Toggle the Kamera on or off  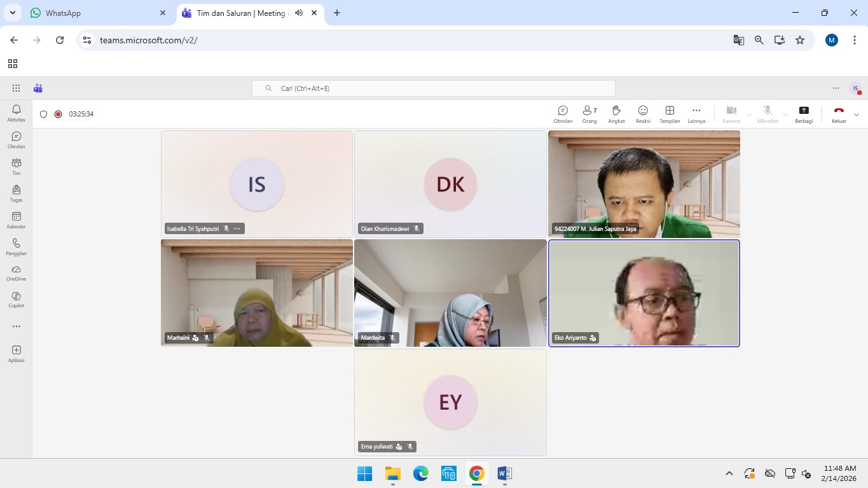point(731,114)
